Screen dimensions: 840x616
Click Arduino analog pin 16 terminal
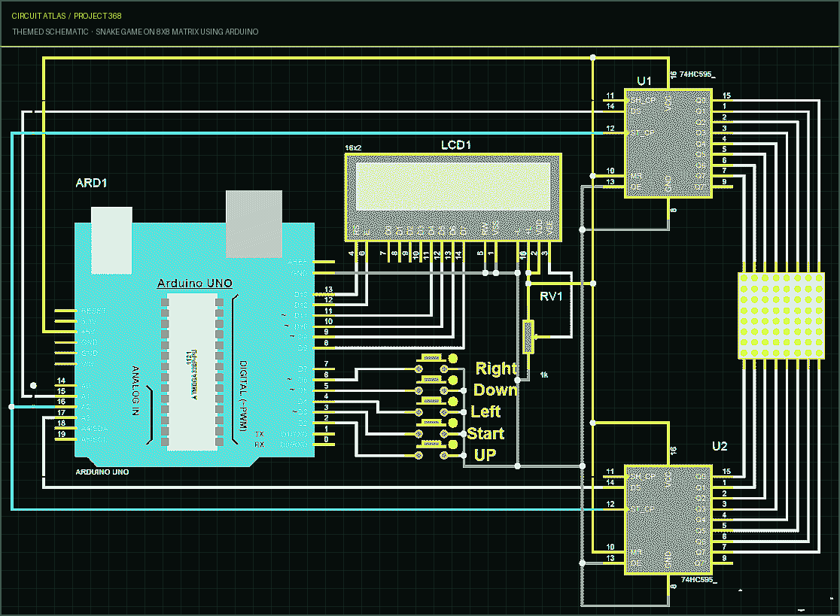click(64, 407)
